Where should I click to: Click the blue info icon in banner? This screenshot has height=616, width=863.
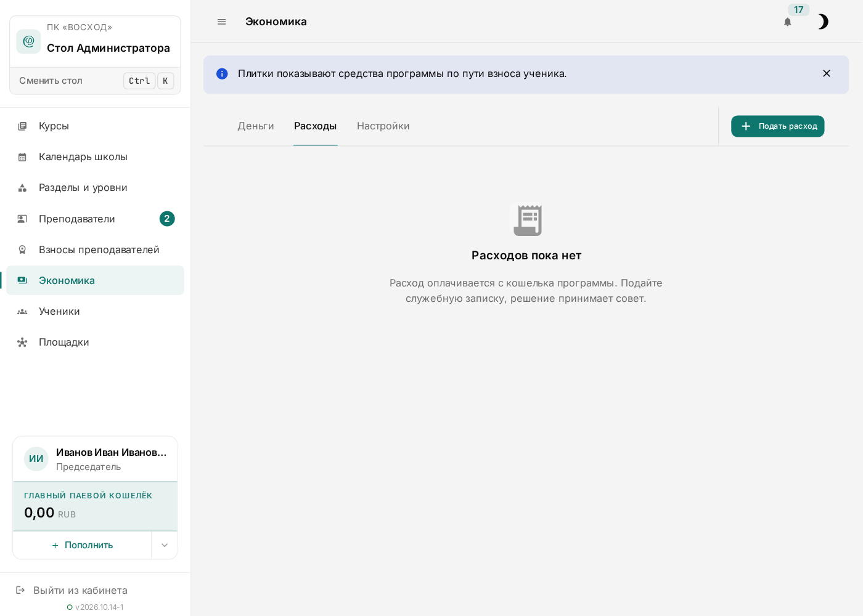pyautogui.click(x=222, y=74)
